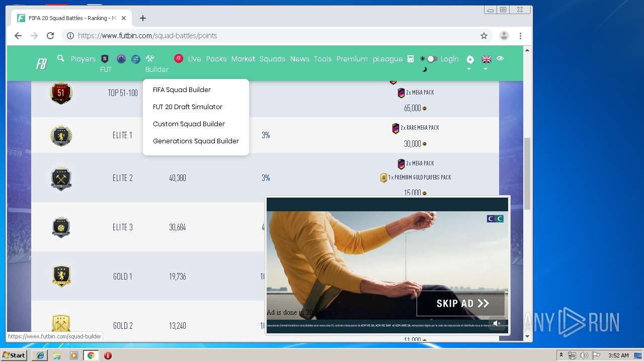Viewport: 644px width, 362px height.
Task: Reload the page
Action: click(50, 36)
